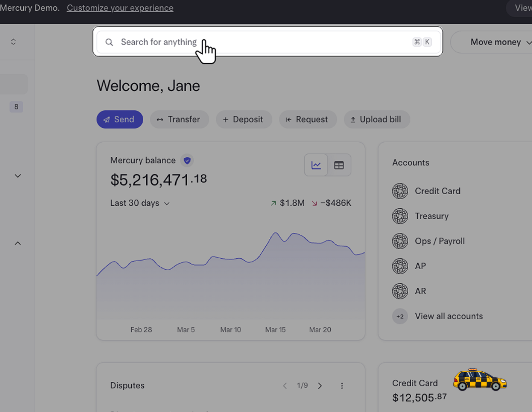Open the Last 30 days dropdown
The image size is (532, 412).
[140, 203]
